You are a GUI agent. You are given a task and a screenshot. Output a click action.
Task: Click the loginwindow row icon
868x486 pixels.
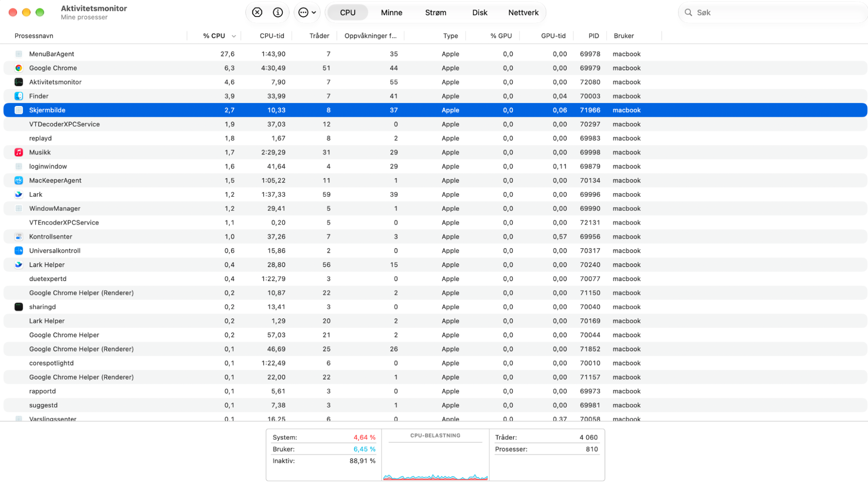[x=19, y=166]
